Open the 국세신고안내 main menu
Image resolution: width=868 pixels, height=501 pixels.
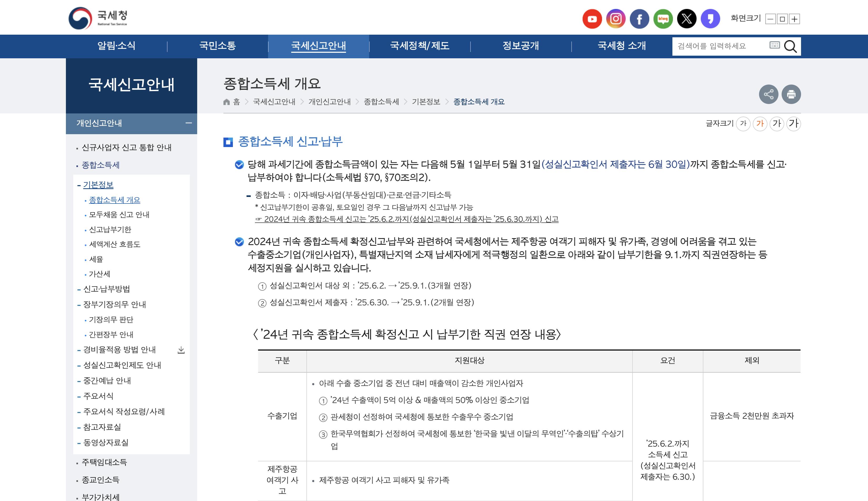click(x=318, y=46)
